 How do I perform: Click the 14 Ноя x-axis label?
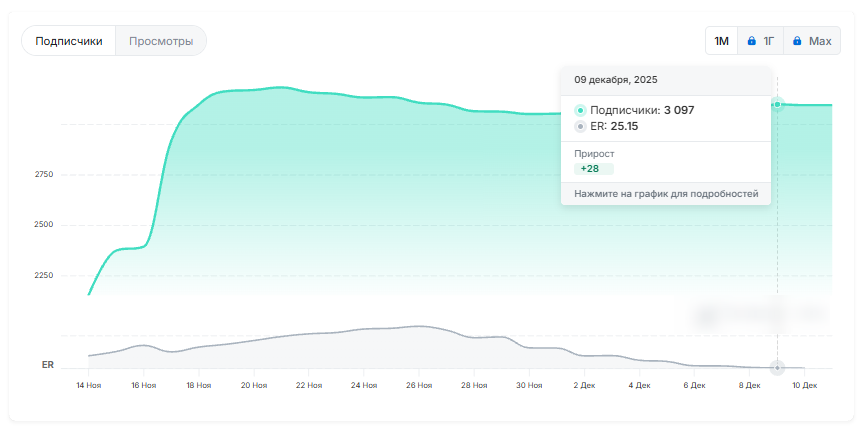89,384
